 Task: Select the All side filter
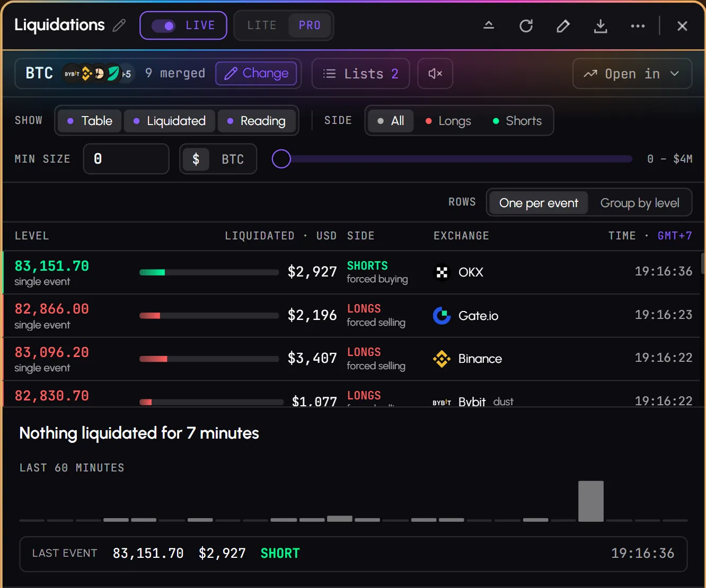391,121
